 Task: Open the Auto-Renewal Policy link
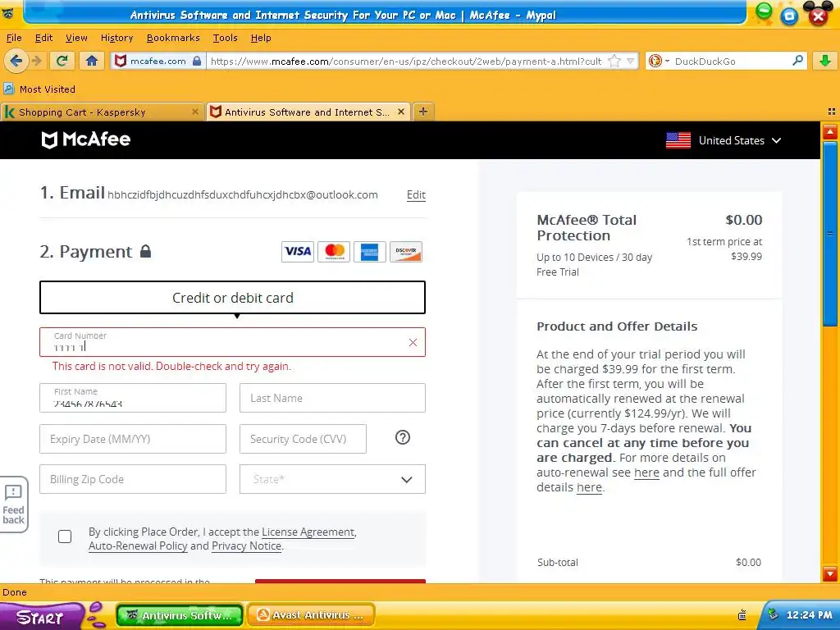pos(138,546)
